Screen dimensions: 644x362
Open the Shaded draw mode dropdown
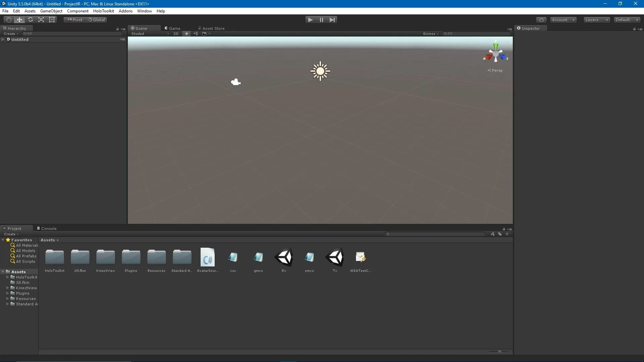150,34
